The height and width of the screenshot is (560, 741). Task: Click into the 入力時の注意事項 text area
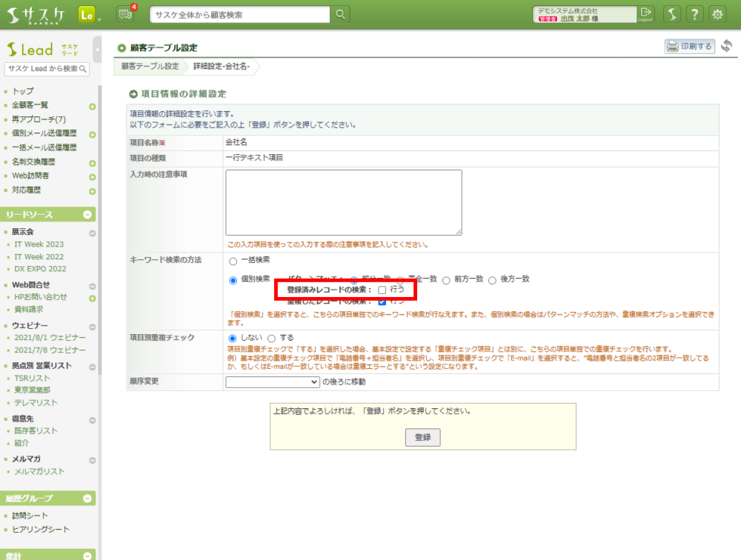[x=344, y=202]
